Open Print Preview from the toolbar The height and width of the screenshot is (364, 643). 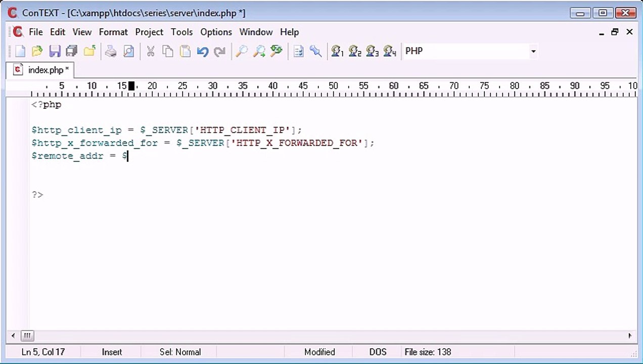(128, 51)
